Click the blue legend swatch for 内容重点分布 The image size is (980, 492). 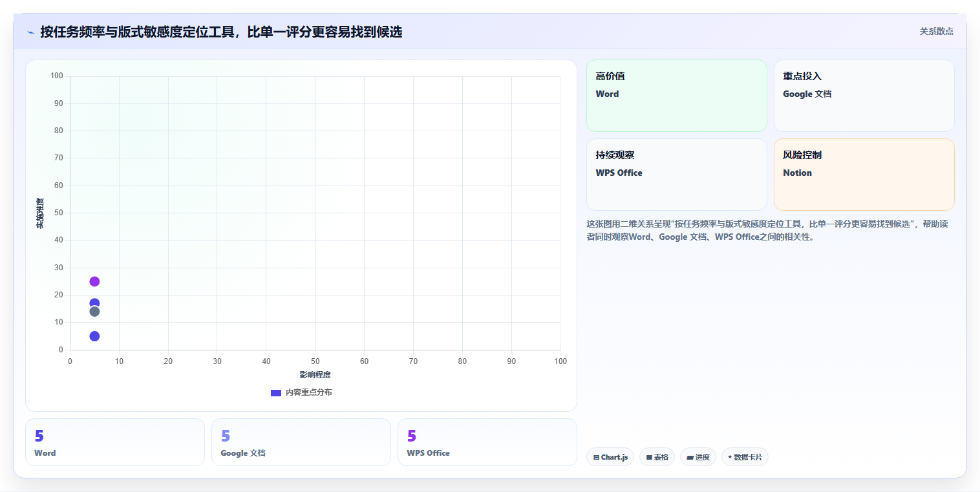[x=276, y=393]
